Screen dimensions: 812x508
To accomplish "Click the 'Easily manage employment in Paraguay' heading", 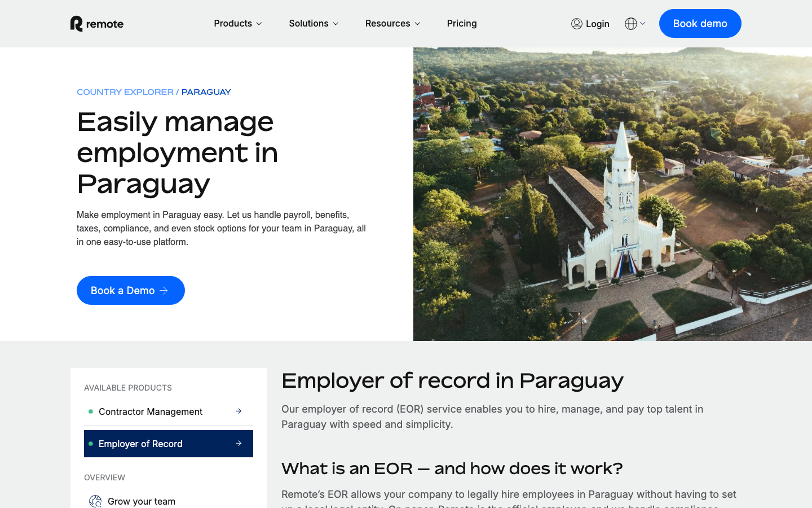I will click(x=178, y=153).
